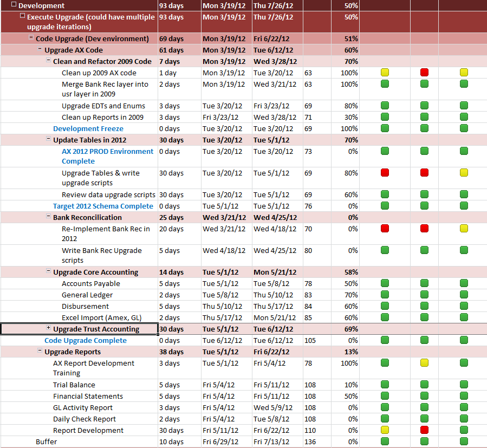Screen dimensions: 487x448
Task: Click the red indicator on Report Development row
Action: point(424,430)
